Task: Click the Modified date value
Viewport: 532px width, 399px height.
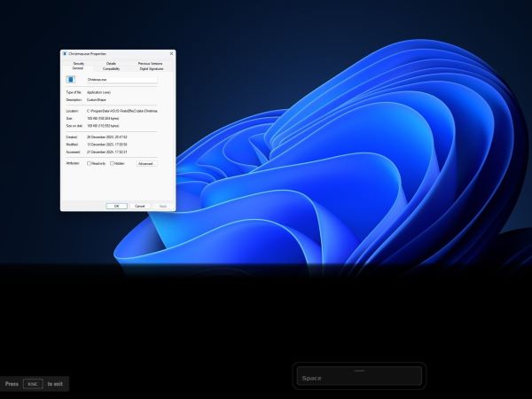Action: [x=107, y=145]
